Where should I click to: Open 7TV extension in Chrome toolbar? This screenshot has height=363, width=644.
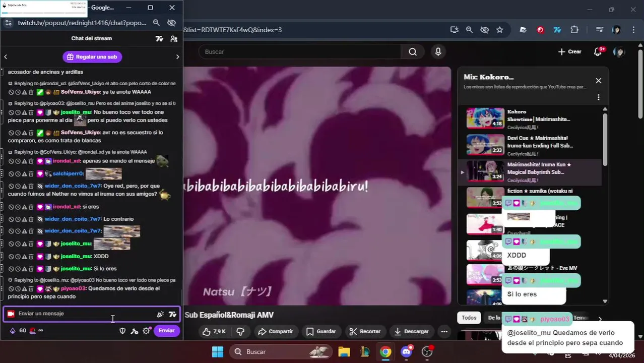tap(557, 30)
